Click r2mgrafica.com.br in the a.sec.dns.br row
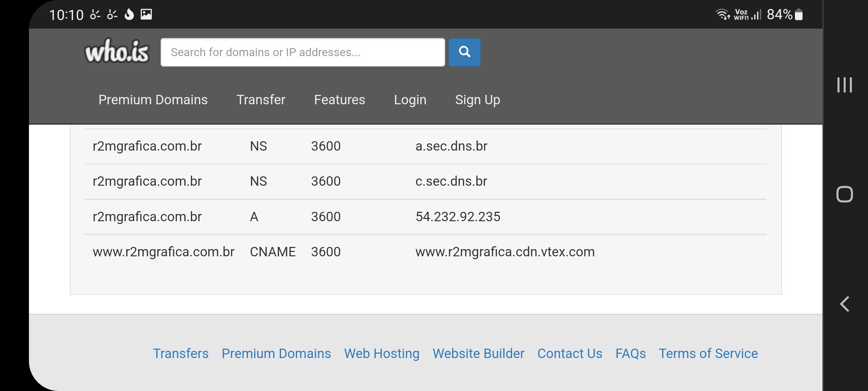868x391 pixels. pyautogui.click(x=147, y=146)
